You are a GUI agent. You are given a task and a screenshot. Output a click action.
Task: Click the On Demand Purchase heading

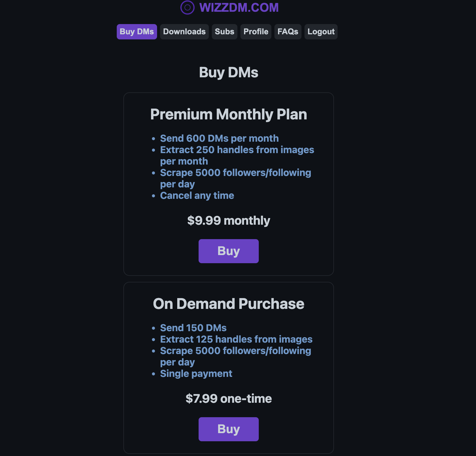point(228,304)
